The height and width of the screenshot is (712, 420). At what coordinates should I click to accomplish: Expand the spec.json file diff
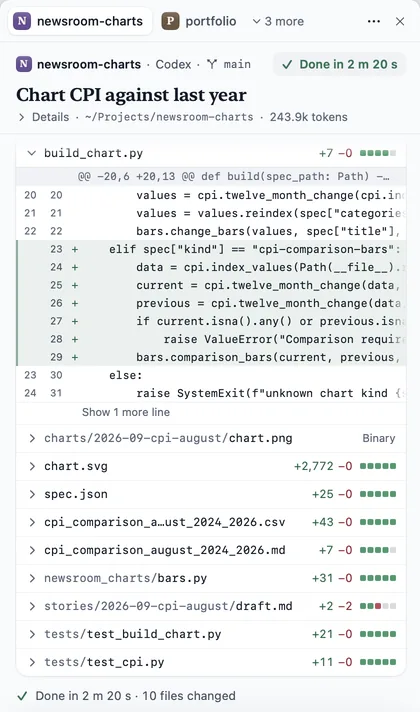[x=211, y=494]
